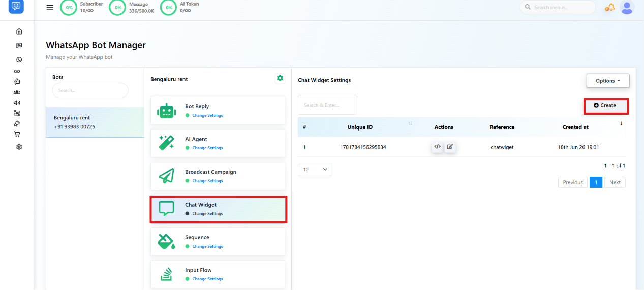Click the Actions column header
Image resolution: width=644 pixels, height=290 pixels.
[444, 127]
